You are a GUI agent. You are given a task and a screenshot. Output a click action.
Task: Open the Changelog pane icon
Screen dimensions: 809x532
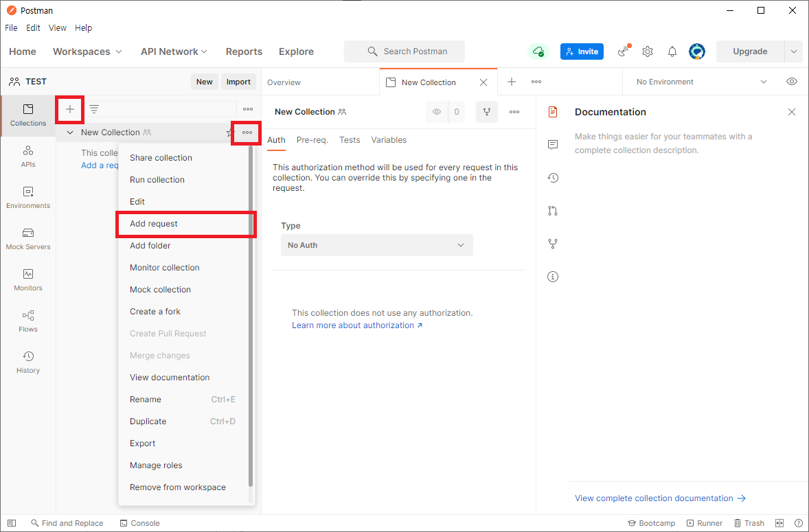click(553, 178)
